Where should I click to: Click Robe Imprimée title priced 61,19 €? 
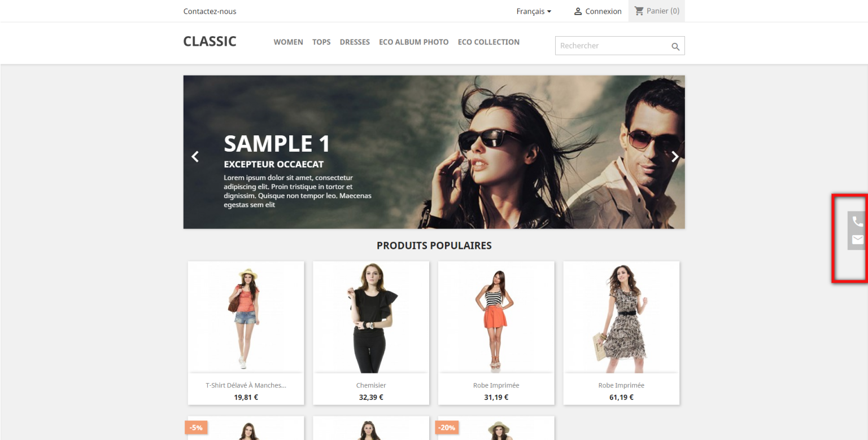(621, 385)
